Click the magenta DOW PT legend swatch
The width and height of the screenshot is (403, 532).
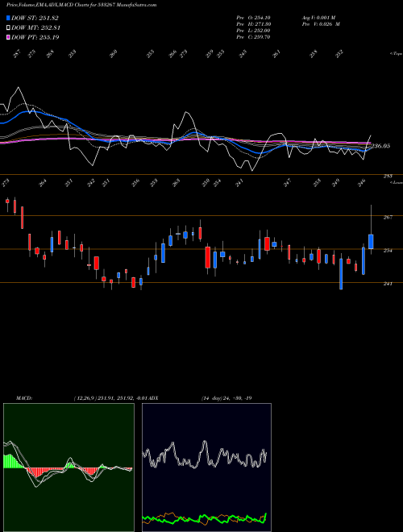8,37
